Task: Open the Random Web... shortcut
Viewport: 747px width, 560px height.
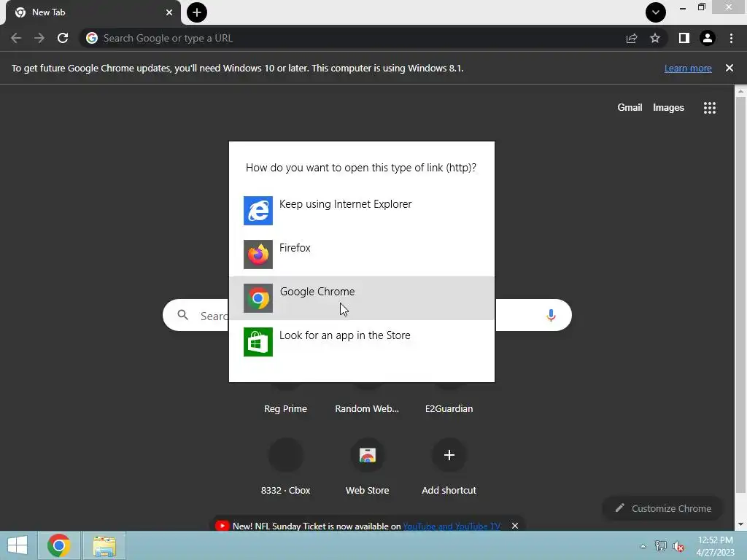Action: [367, 408]
